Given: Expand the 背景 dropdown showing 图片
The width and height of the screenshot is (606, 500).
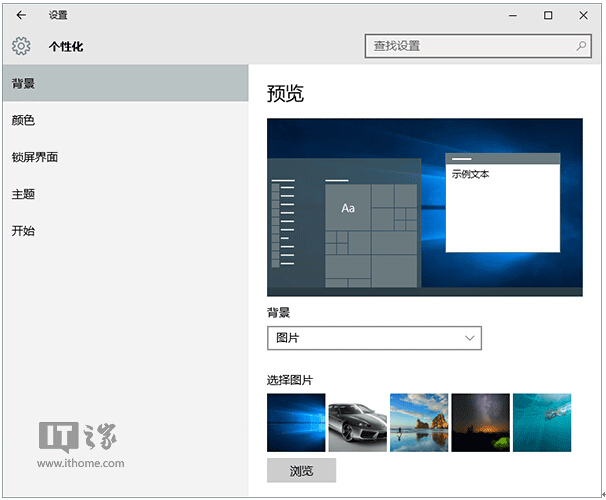Looking at the screenshot, I should coord(374,338).
